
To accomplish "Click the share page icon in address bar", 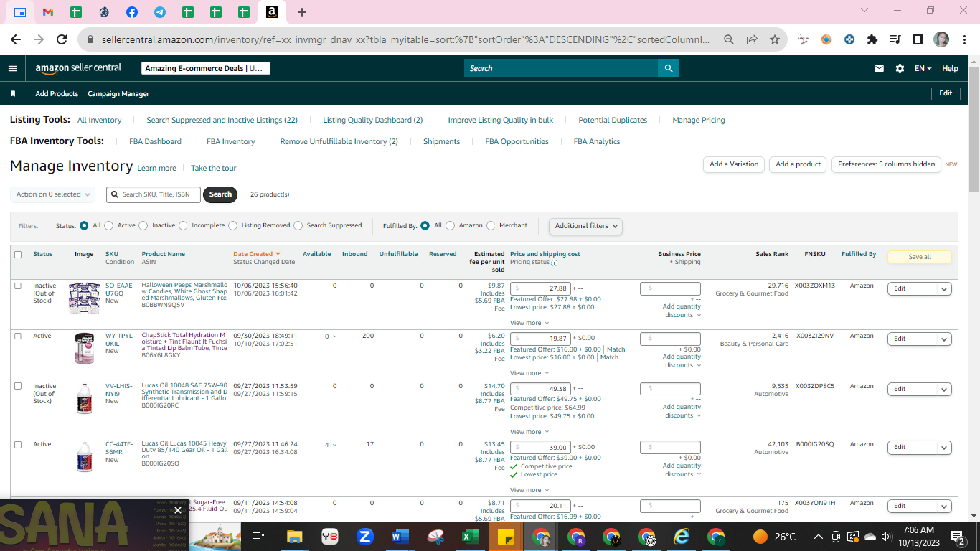I will tap(752, 39).
